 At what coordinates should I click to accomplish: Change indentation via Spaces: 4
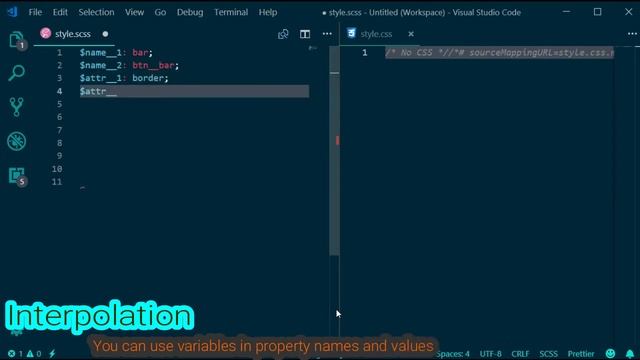click(453, 354)
